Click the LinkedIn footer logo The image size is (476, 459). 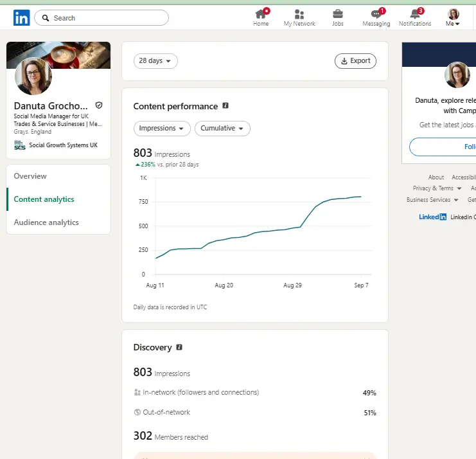(432, 217)
